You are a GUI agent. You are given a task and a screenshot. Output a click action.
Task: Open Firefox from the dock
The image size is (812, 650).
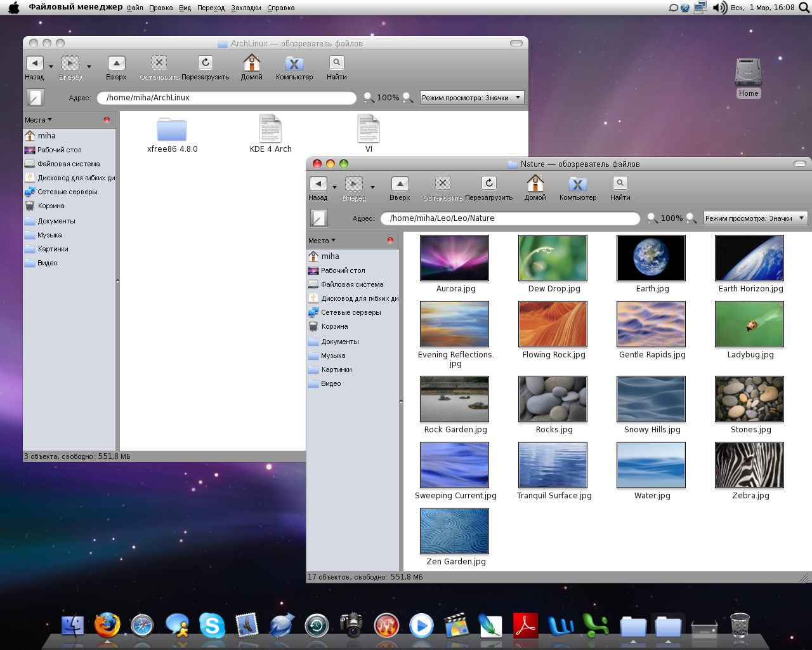point(107,626)
